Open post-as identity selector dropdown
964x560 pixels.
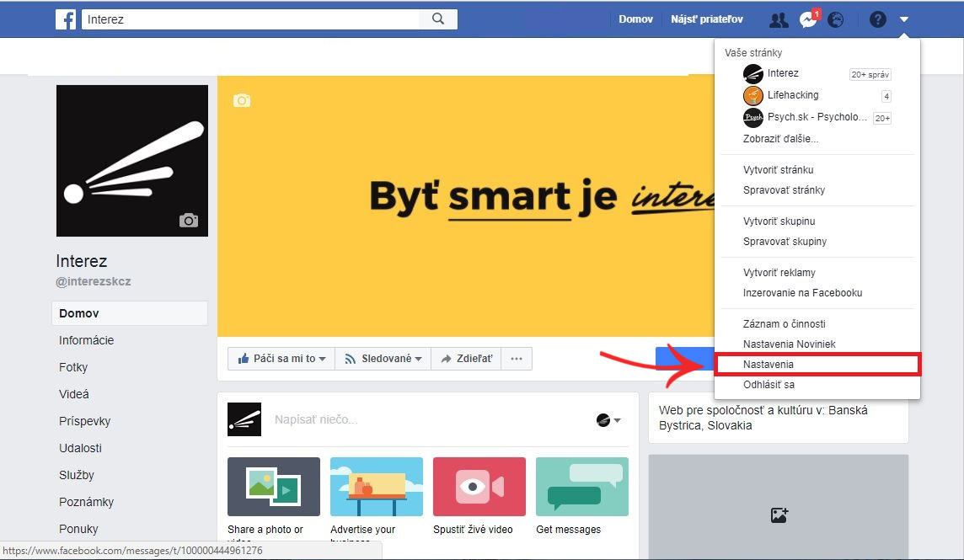click(x=608, y=420)
